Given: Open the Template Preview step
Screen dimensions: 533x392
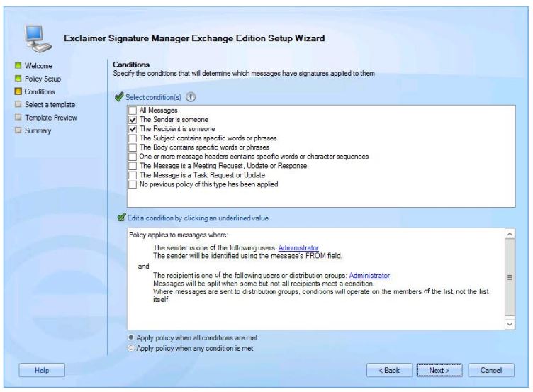Looking at the screenshot, I should click(50, 118).
